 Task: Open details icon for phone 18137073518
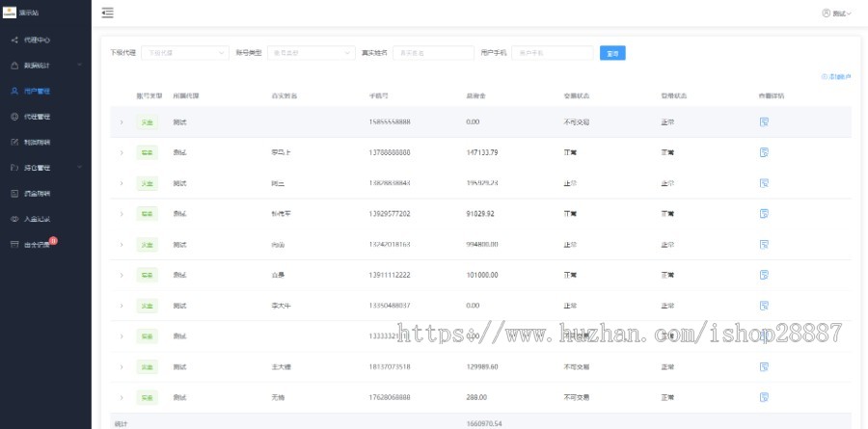(x=764, y=366)
